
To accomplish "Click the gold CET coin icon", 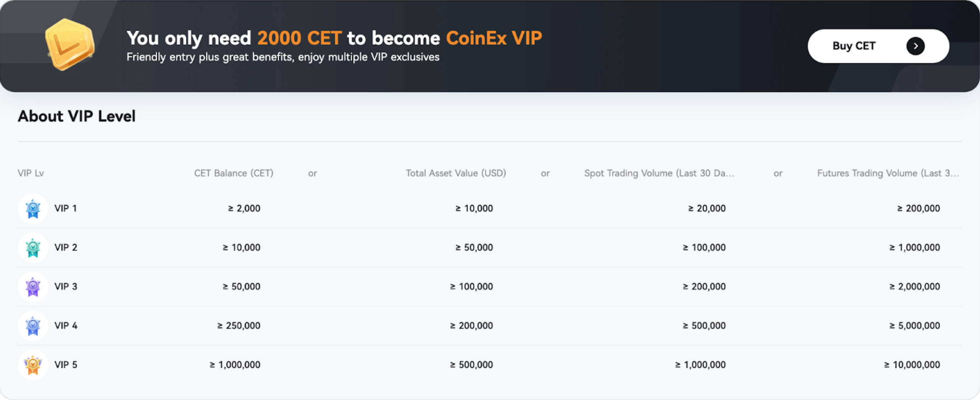I will coord(70,44).
